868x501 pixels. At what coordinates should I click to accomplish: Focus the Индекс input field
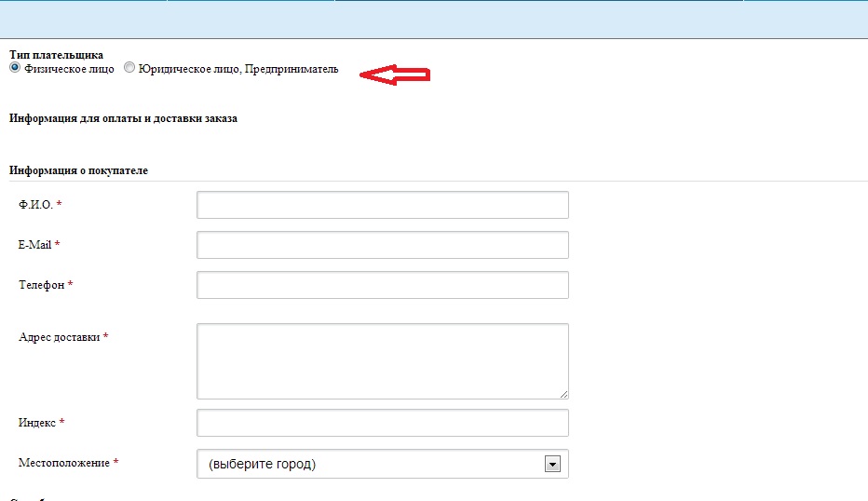[x=383, y=423]
